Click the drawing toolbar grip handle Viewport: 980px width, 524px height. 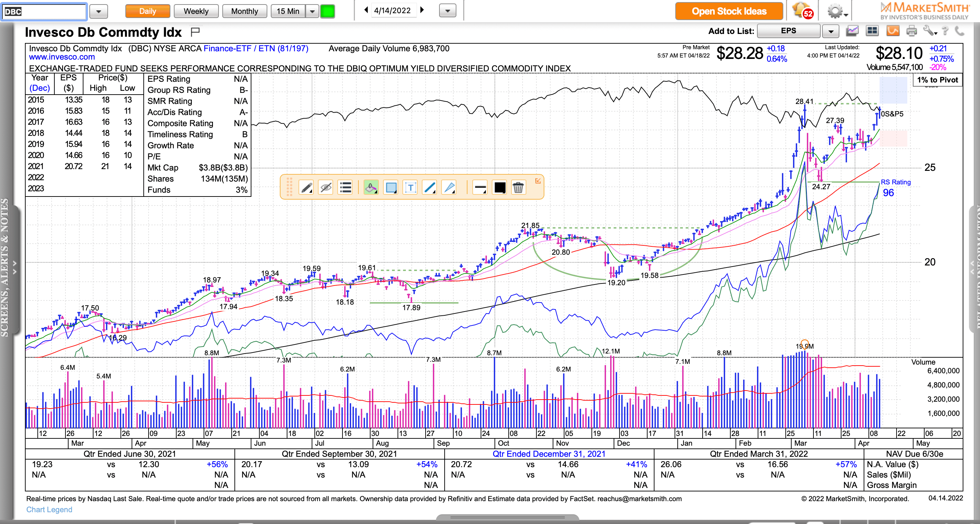(x=289, y=187)
